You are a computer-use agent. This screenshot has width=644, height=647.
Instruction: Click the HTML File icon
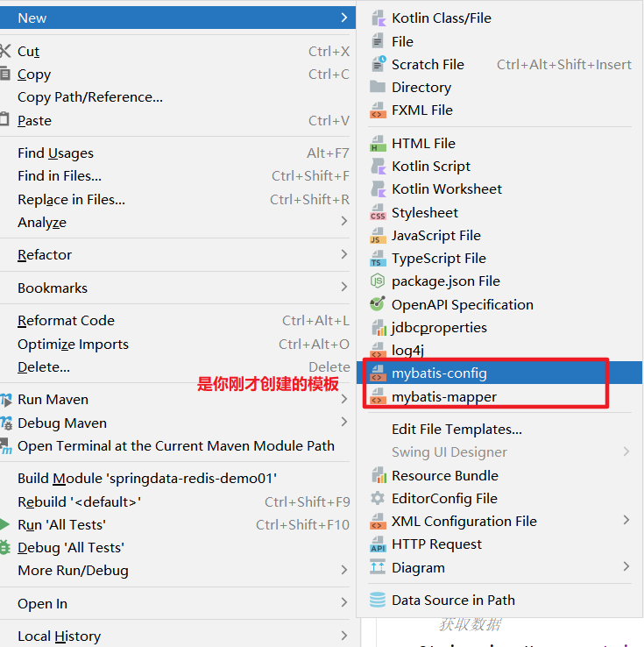click(x=378, y=144)
